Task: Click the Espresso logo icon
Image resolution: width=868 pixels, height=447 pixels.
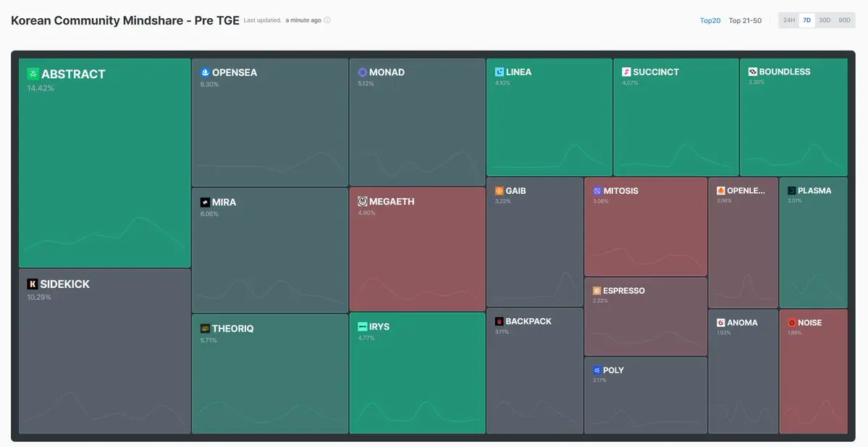Action: 597,291
